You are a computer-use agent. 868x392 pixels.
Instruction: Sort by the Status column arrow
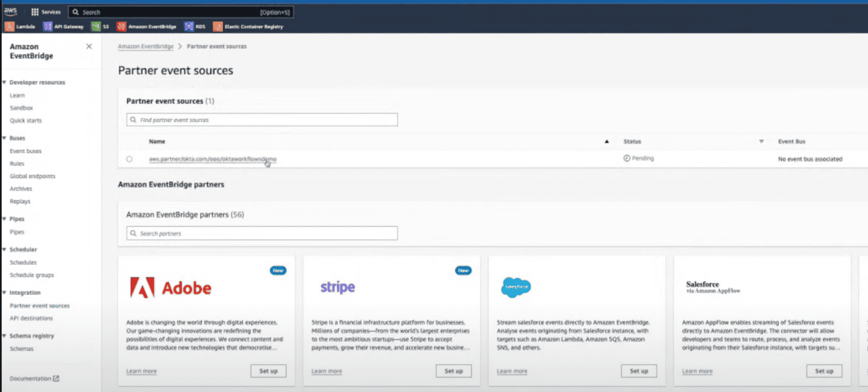pyautogui.click(x=761, y=141)
